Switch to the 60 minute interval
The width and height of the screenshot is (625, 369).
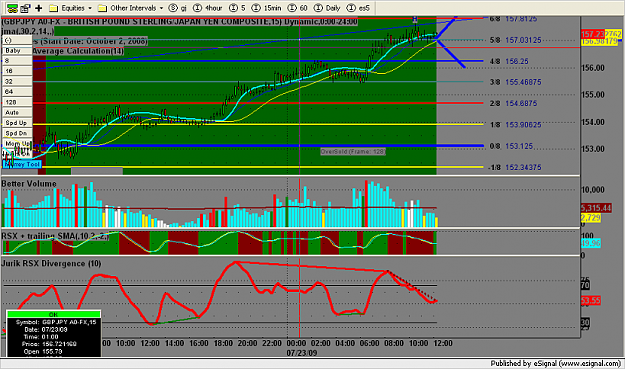coord(298,8)
